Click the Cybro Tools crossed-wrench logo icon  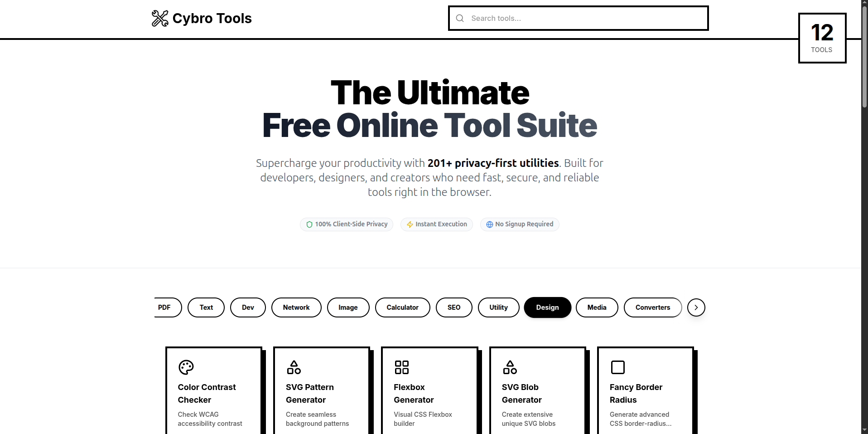pyautogui.click(x=159, y=18)
